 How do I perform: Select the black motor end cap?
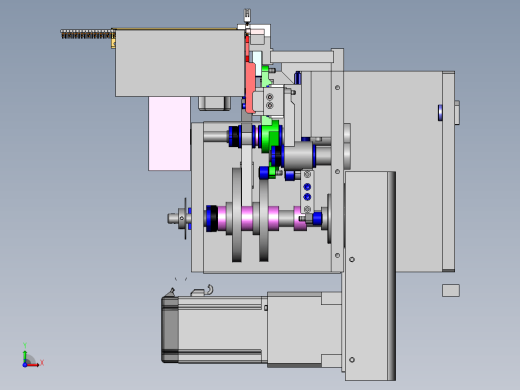point(170,329)
